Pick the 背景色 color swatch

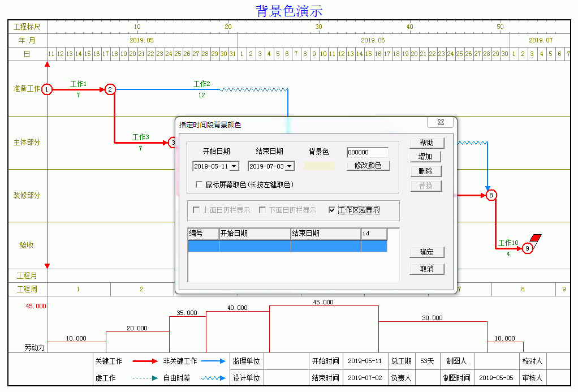point(319,166)
